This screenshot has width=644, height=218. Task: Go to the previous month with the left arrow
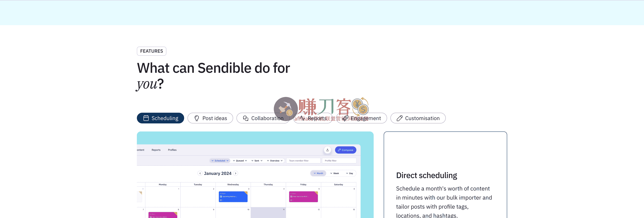(200, 173)
